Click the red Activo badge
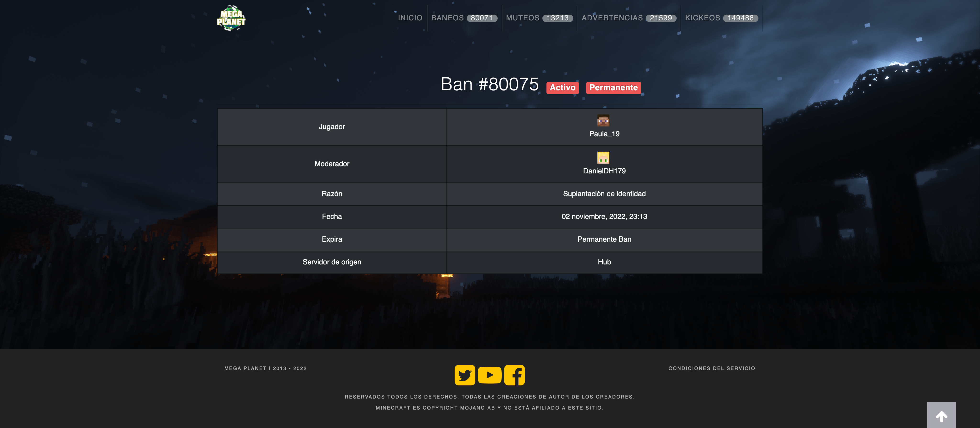The width and height of the screenshot is (980, 428). coord(562,88)
